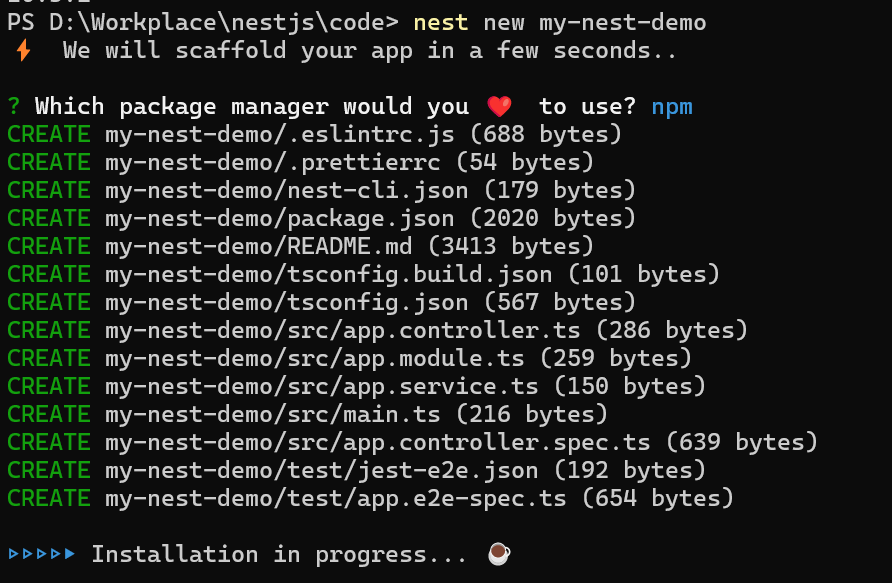Click the 'src/app.service.ts' file path
Screen dimensions: 892x583
pos(413,387)
